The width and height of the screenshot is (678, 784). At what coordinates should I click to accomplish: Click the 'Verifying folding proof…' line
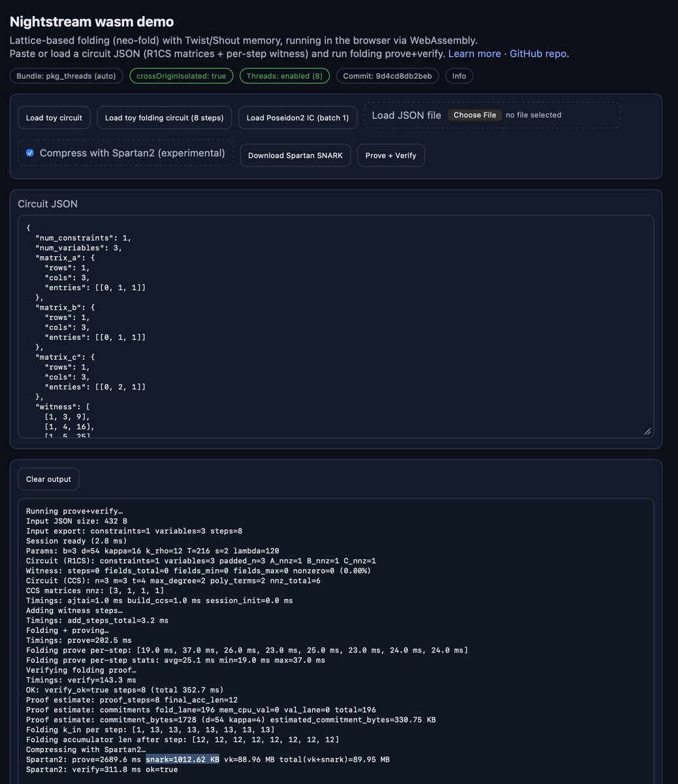tap(81, 670)
